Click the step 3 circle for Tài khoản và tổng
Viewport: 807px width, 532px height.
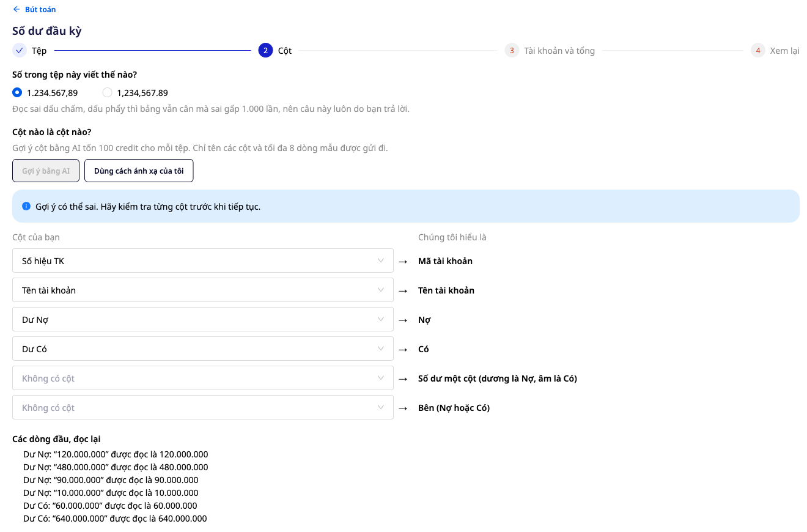point(512,50)
